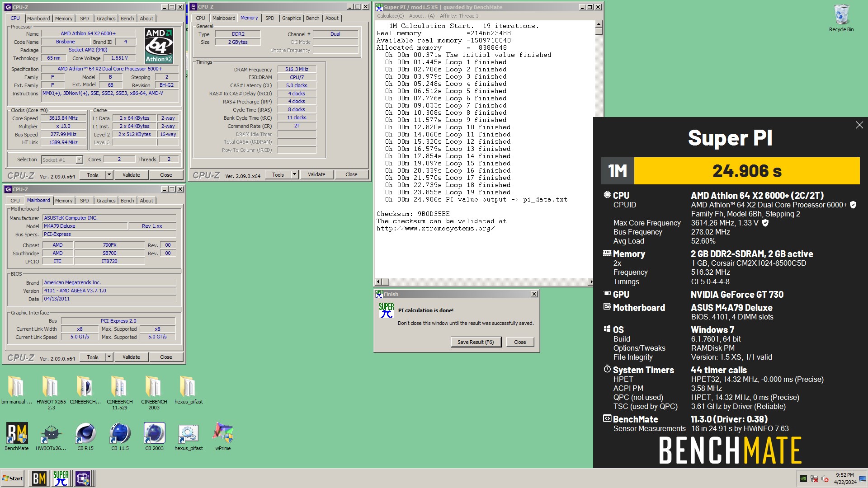
Task: Expand Tools dropdown arrow in CPU-Z CPU window
Action: [x=109, y=175]
